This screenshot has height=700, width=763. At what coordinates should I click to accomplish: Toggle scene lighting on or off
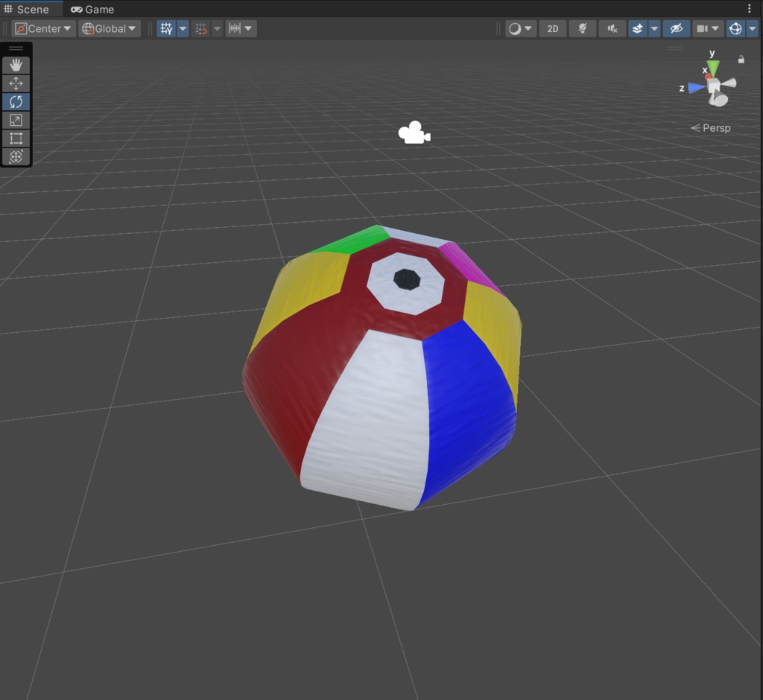583,28
